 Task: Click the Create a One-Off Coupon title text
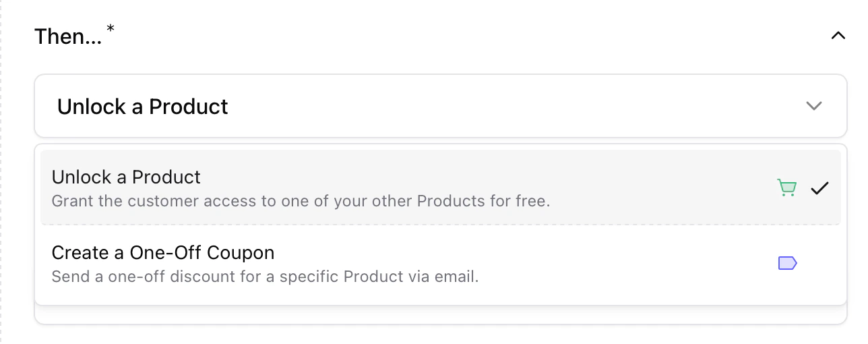[162, 252]
